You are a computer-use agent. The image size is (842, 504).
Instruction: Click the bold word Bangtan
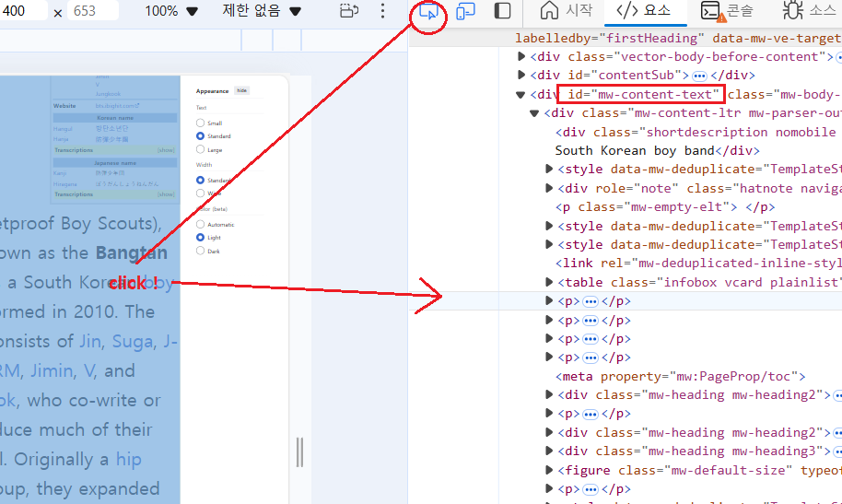[x=132, y=252]
